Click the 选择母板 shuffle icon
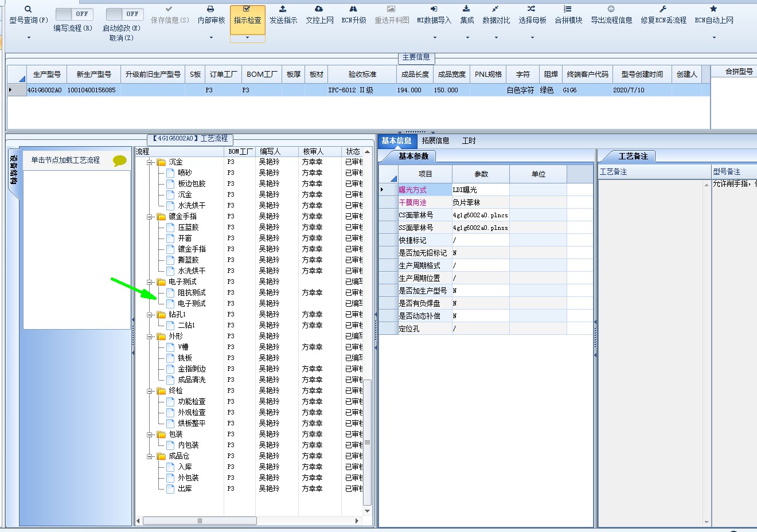 (x=532, y=9)
